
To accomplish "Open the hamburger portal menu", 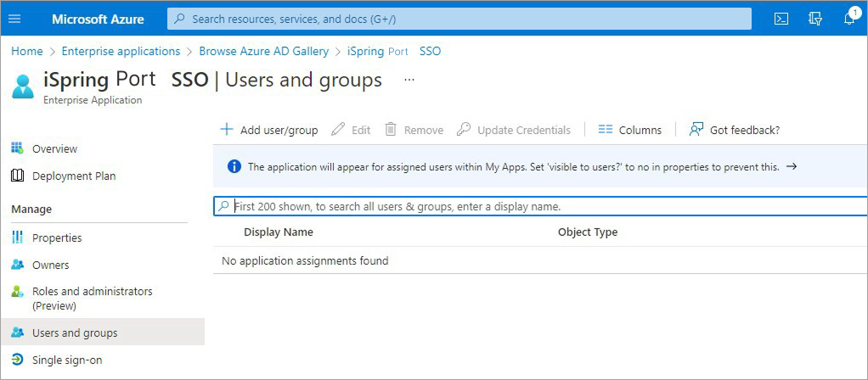I will (15, 19).
